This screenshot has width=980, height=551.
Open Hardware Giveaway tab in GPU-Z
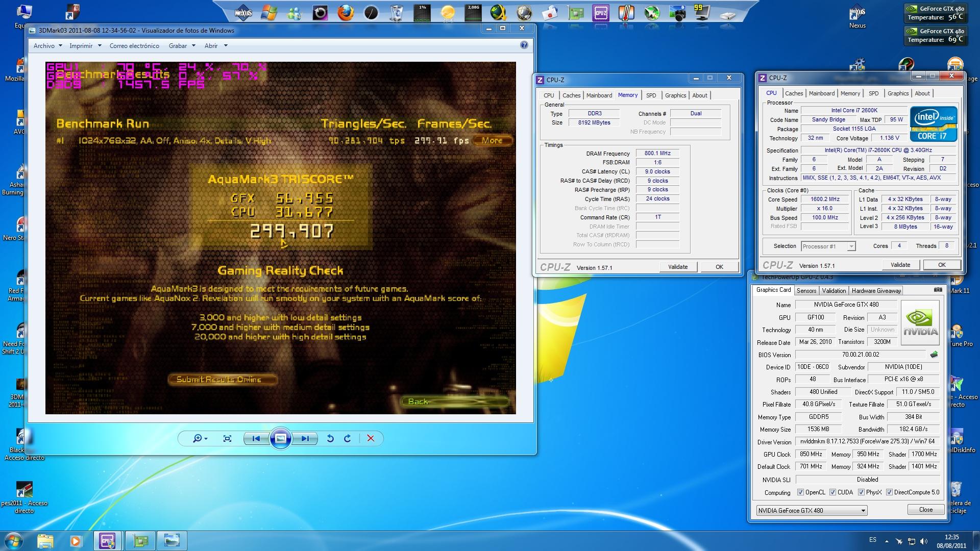pyautogui.click(x=876, y=291)
